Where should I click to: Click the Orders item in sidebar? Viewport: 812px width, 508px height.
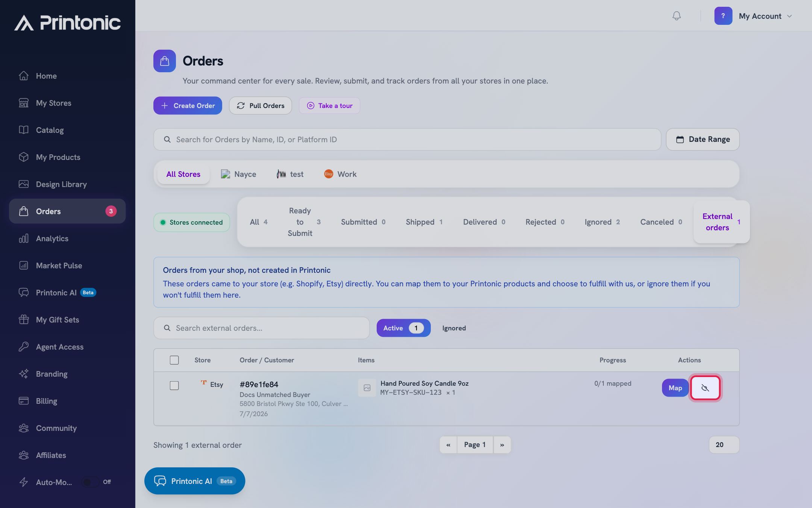(x=67, y=211)
